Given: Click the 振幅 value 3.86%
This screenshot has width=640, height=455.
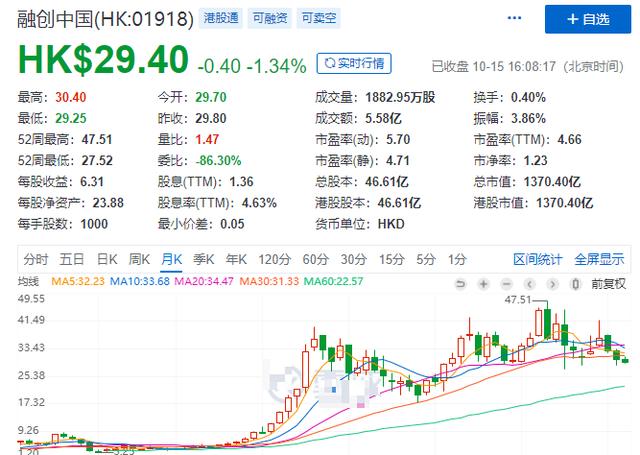Looking at the screenshot, I should point(528,119).
